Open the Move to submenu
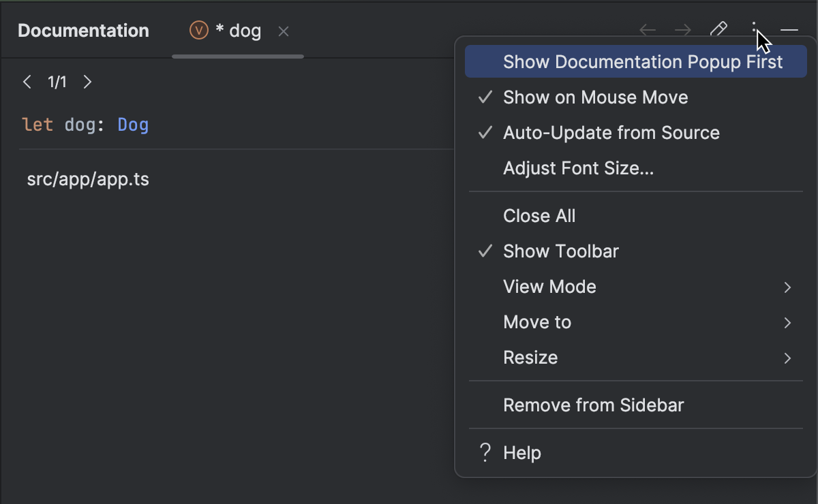Viewport: 818px width, 504px height. [x=537, y=322]
